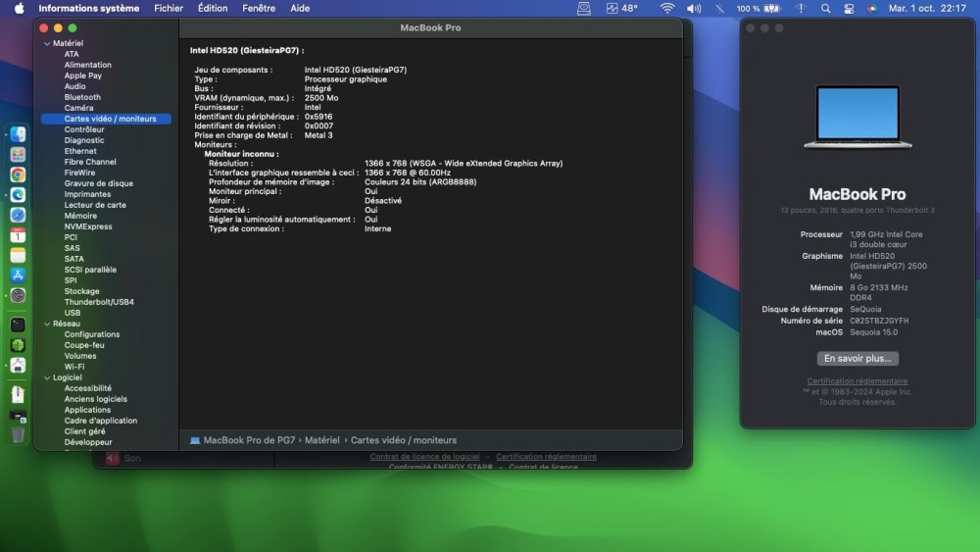Open the App Store from the Dock
The height and width of the screenshot is (552, 980).
(x=18, y=276)
